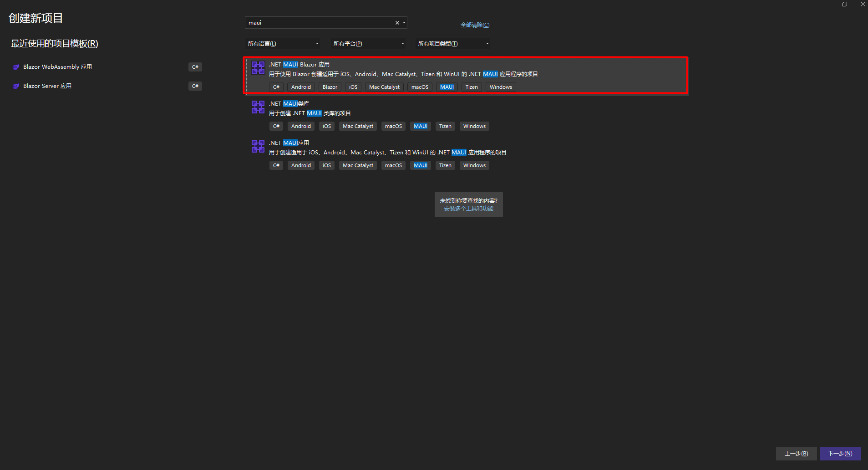Click the Android tag on MAUI类库 template
The width and height of the screenshot is (868, 470).
coord(301,126)
